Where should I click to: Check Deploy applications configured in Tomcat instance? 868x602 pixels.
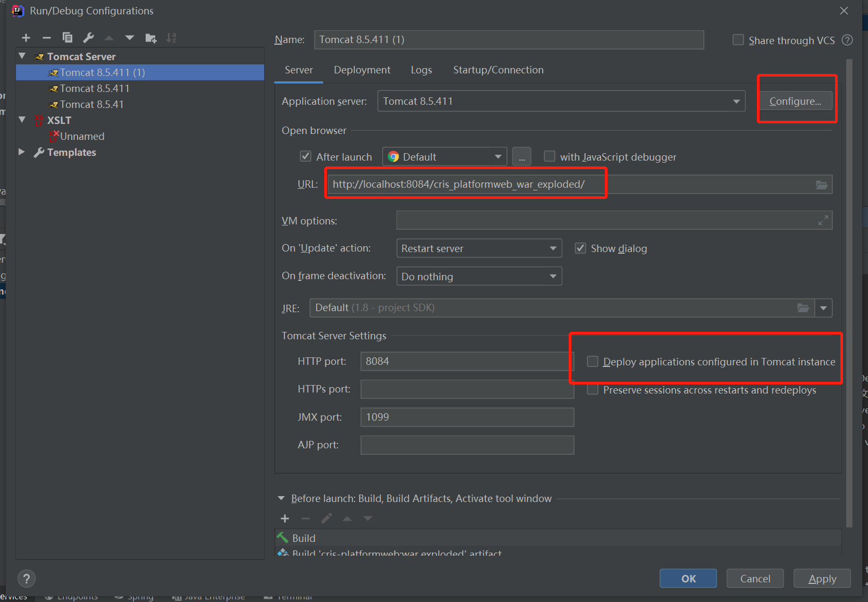point(593,362)
